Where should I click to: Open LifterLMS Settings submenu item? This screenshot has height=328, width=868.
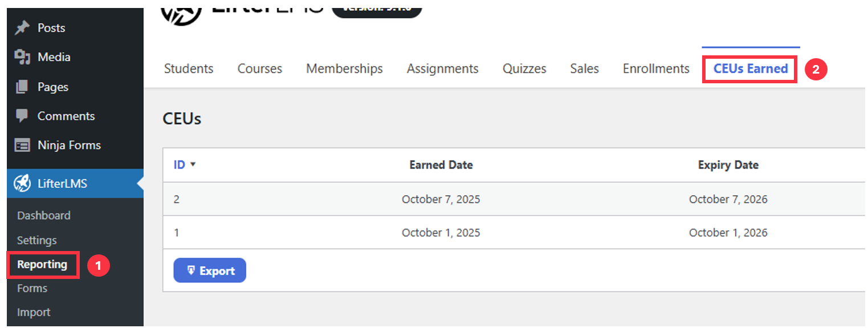coord(37,240)
